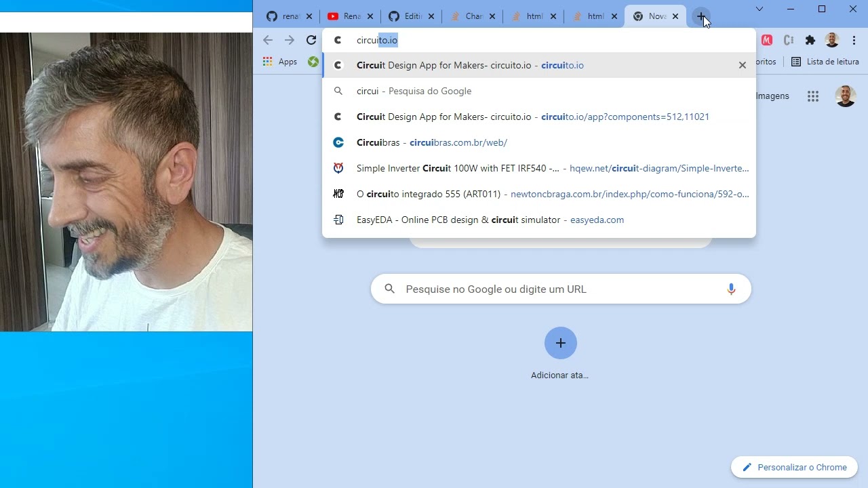Click the grey C extension icon
Image resolution: width=868 pixels, height=488 pixels.
pos(789,40)
